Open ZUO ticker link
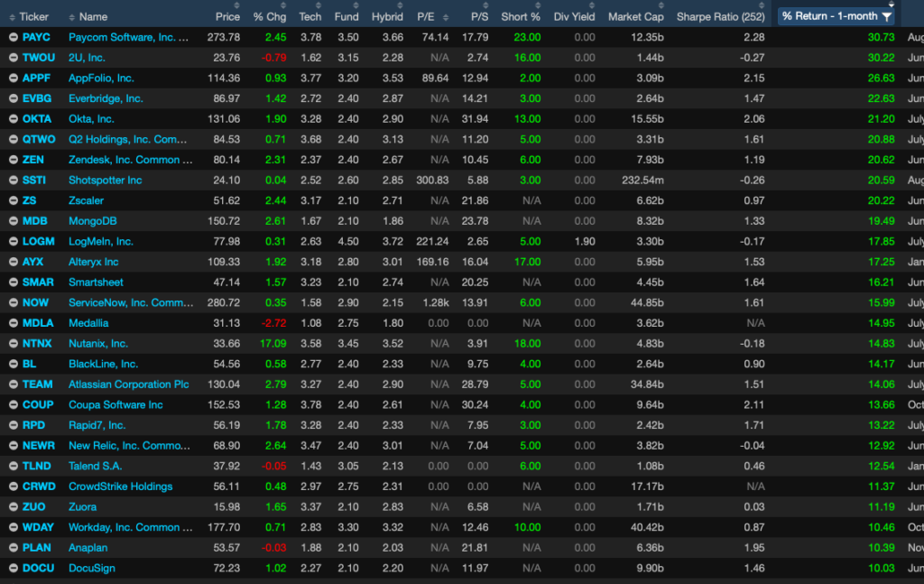The width and height of the screenshot is (924, 584). point(33,506)
